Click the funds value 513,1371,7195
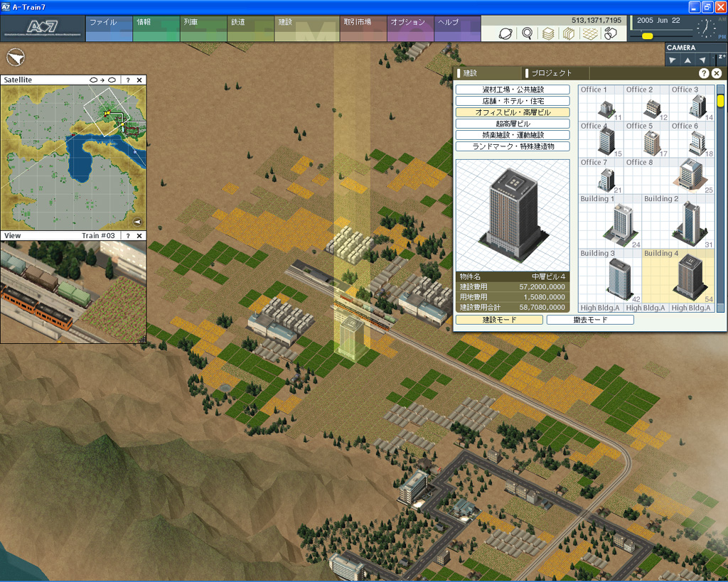728x582 pixels. [596, 21]
